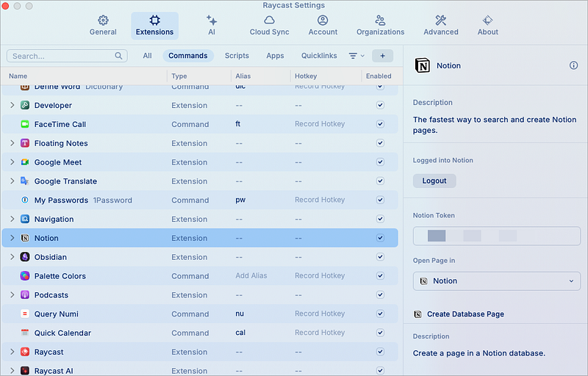
Task: Open the Organizations tab
Action: [x=380, y=25]
